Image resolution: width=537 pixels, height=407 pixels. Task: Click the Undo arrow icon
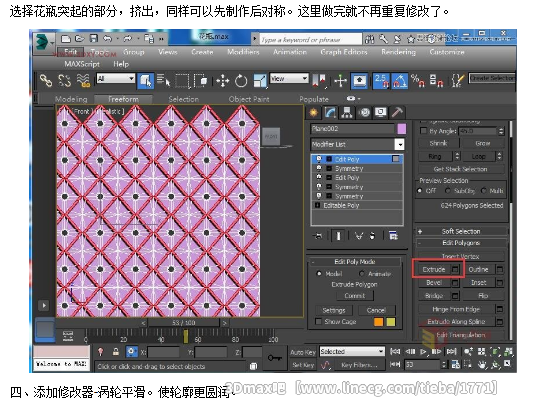108,39
